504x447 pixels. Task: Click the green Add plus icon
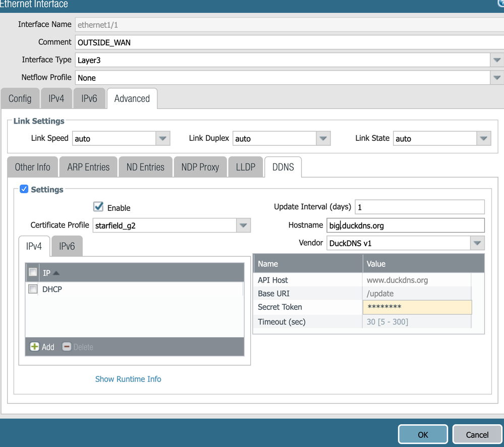tap(35, 347)
